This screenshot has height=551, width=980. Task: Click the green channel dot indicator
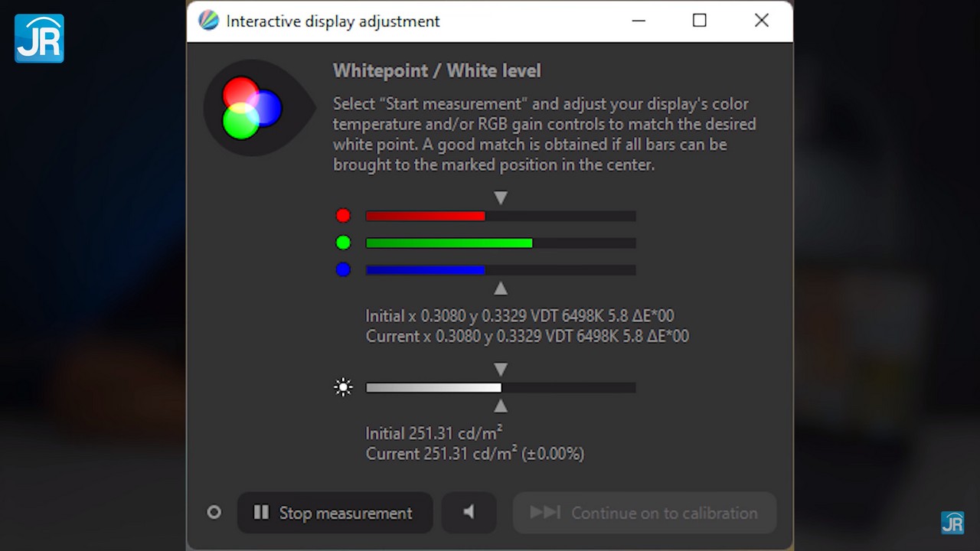click(343, 243)
